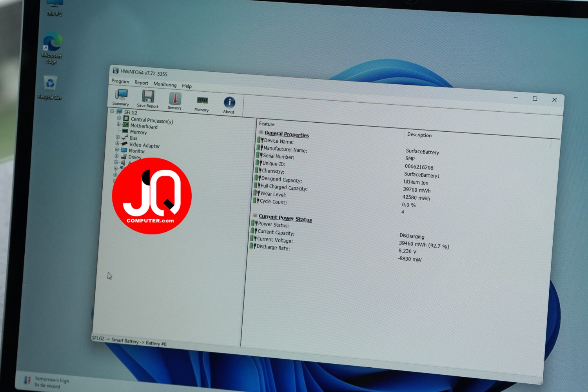Image resolution: width=588 pixels, height=392 pixels.
Task: Click the battery icon beside Chemistry
Action: point(258,170)
